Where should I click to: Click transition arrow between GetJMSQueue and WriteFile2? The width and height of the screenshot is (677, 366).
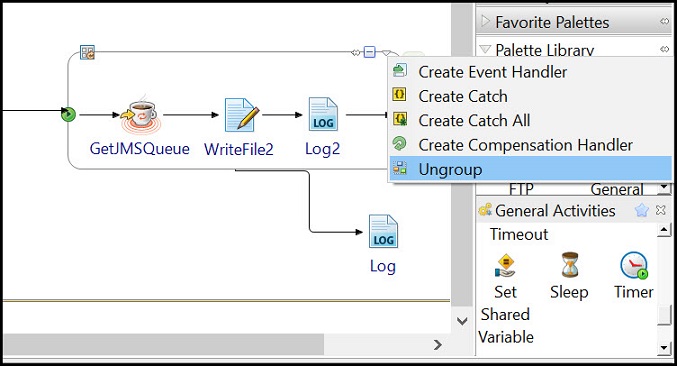(x=191, y=115)
